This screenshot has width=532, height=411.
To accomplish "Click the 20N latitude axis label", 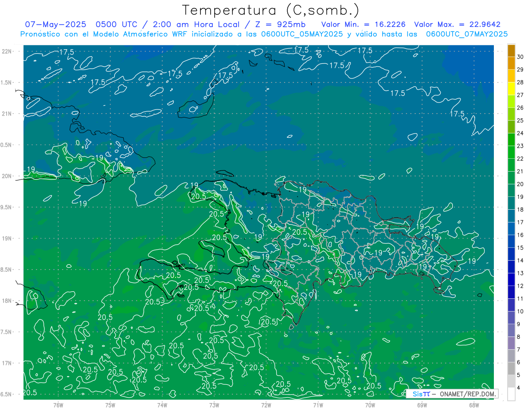I will click(x=7, y=176).
